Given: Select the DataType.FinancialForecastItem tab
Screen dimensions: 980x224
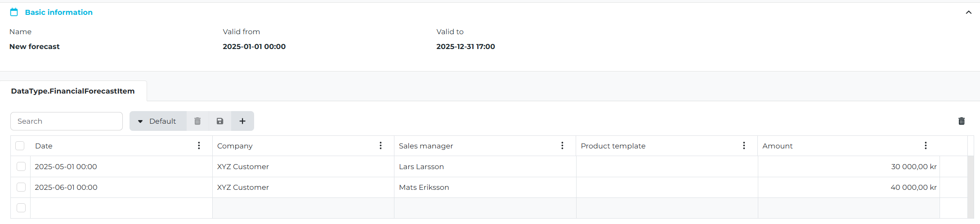Looking at the screenshot, I should point(73,91).
